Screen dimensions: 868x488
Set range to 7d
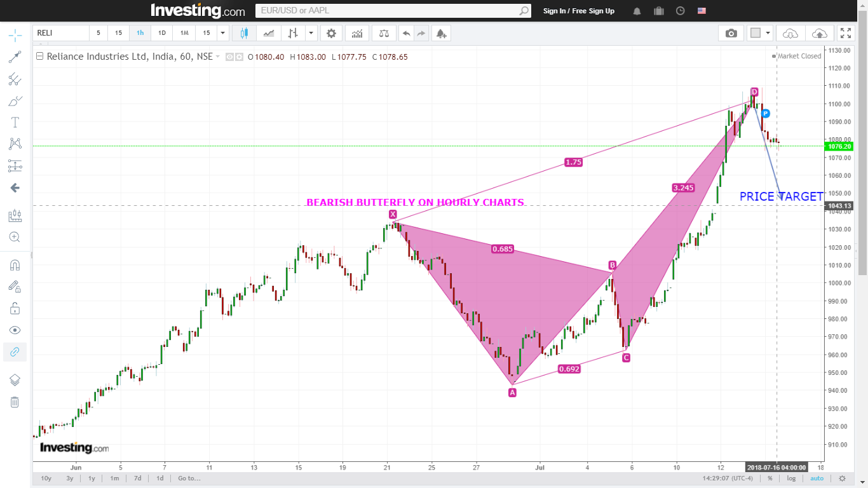click(x=137, y=478)
